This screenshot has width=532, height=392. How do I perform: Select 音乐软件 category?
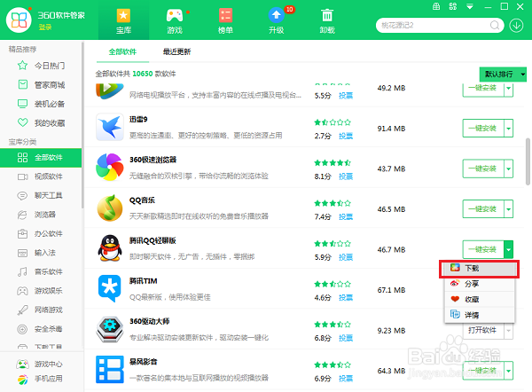click(41, 271)
